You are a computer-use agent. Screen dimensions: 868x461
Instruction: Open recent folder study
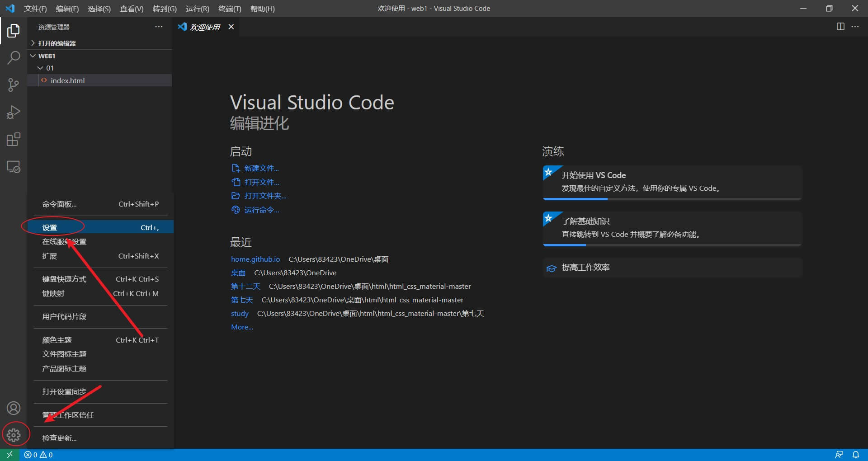pos(240,313)
